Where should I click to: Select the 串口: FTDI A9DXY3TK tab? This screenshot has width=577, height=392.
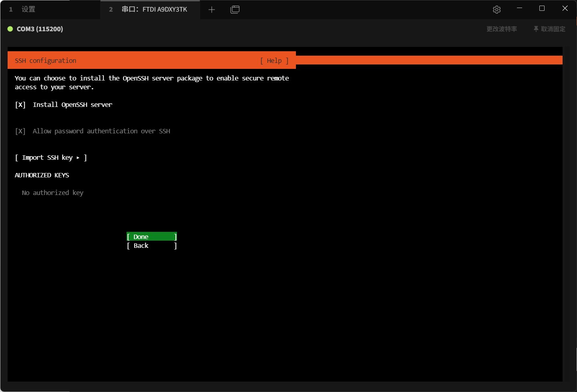coord(154,9)
